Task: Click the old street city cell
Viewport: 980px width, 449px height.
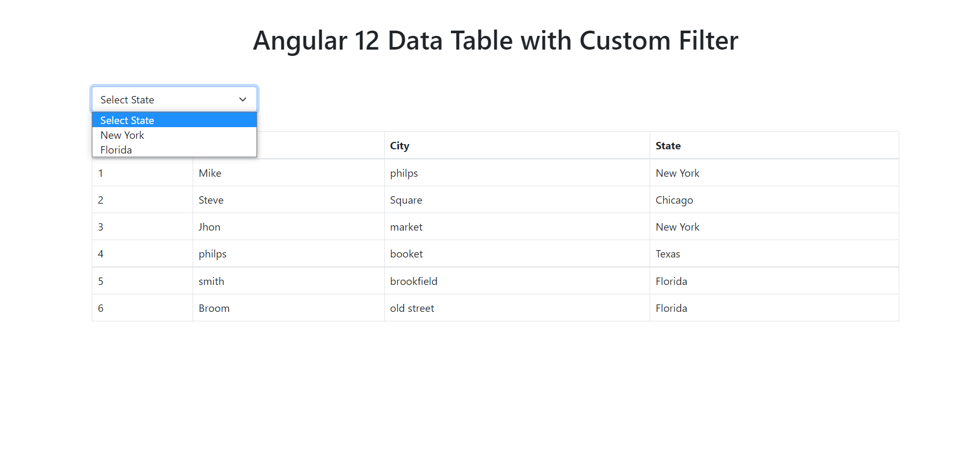Action: pyautogui.click(x=412, y=308)
